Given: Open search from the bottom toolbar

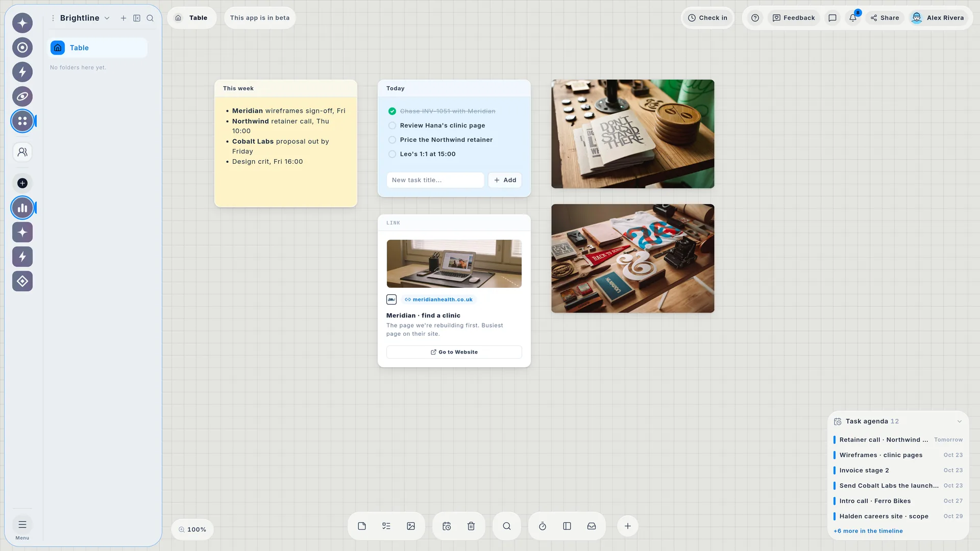Looking at the screenshot, I should pyautogui.click(x=507, y=526).
